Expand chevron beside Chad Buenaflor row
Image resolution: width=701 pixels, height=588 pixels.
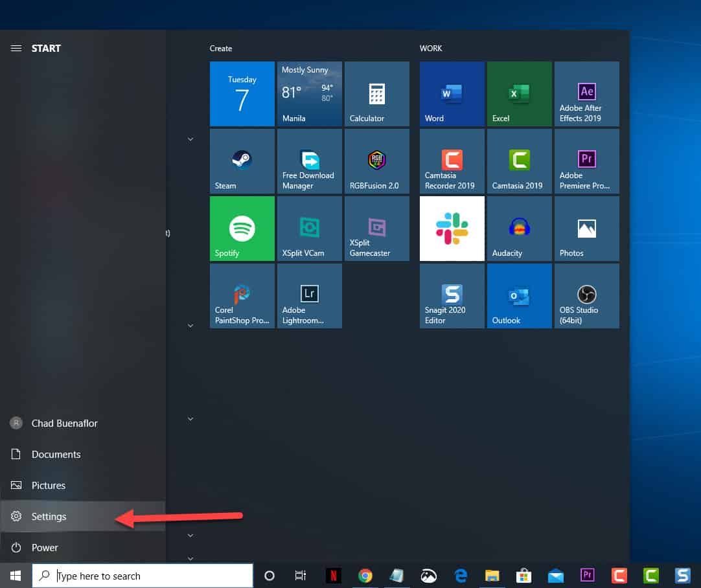coord(190,419)
